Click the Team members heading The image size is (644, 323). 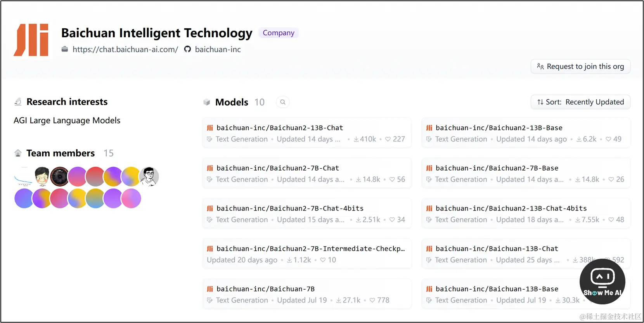pyautogui.click(x=61, y=153)
